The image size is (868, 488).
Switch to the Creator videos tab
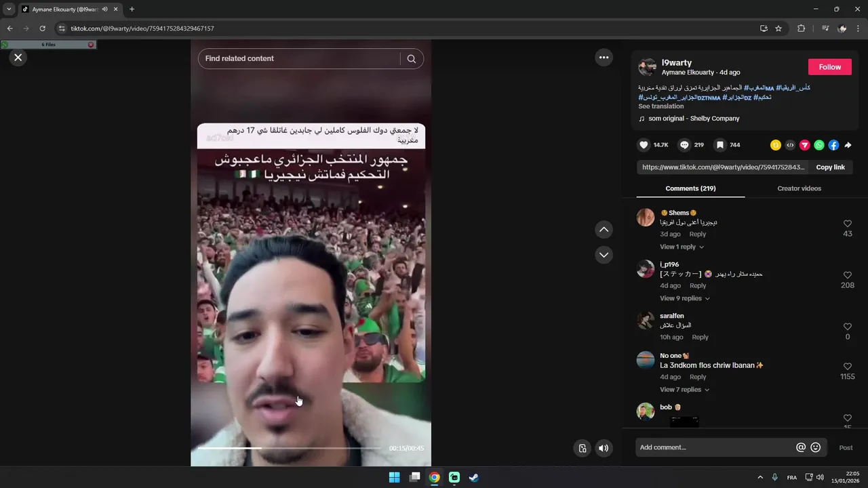[x=799, y=188]
